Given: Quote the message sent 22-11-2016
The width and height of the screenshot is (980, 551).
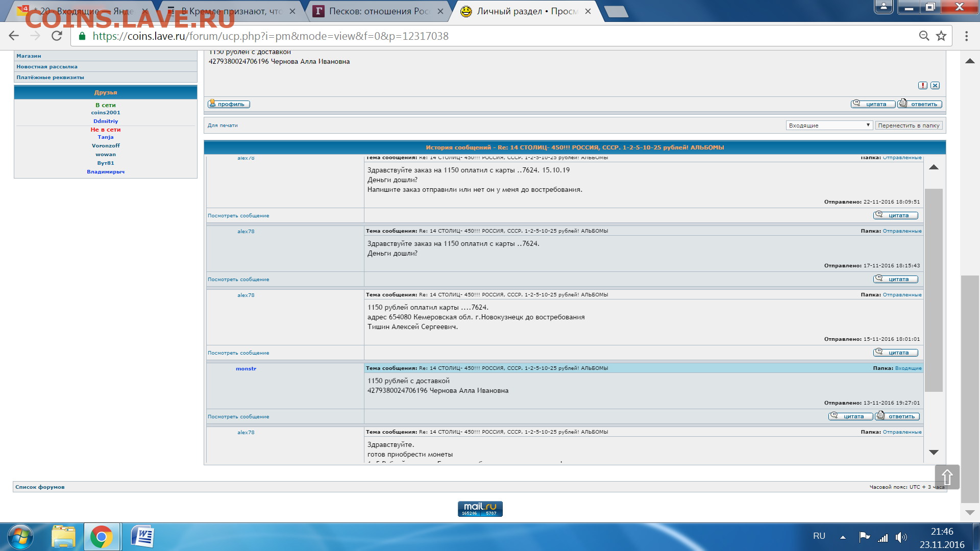Looking at the screenshot, I should 896,215.
